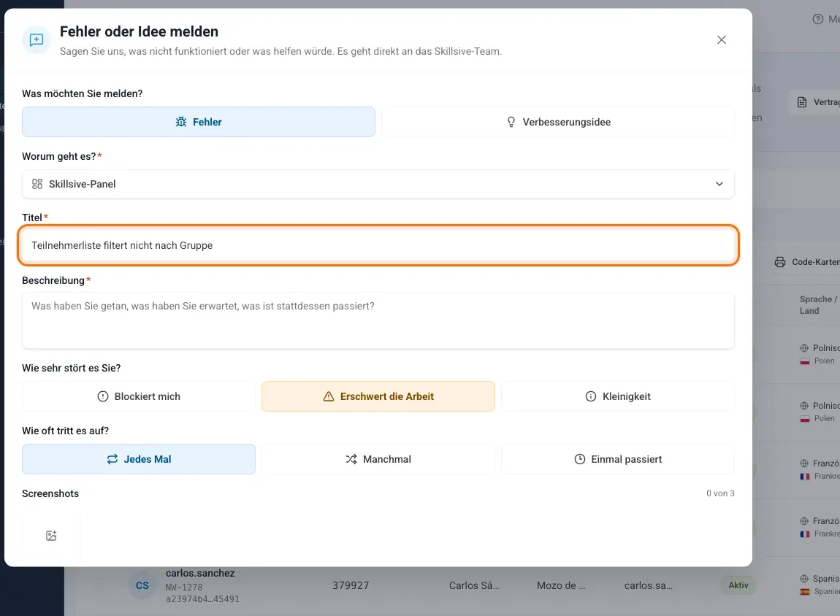Click the help question mark icon
840x616 pixels.
817,19
